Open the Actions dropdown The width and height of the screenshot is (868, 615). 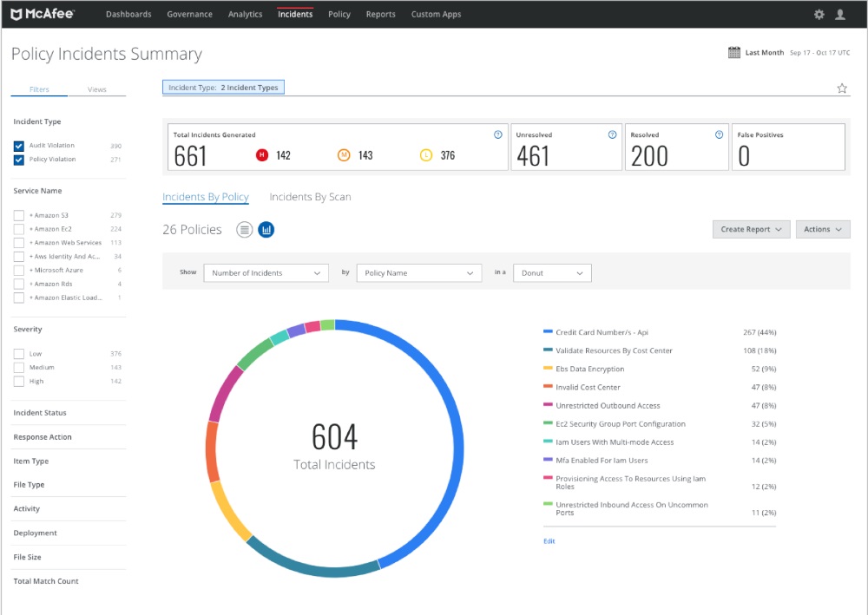(x=823, y=229)
